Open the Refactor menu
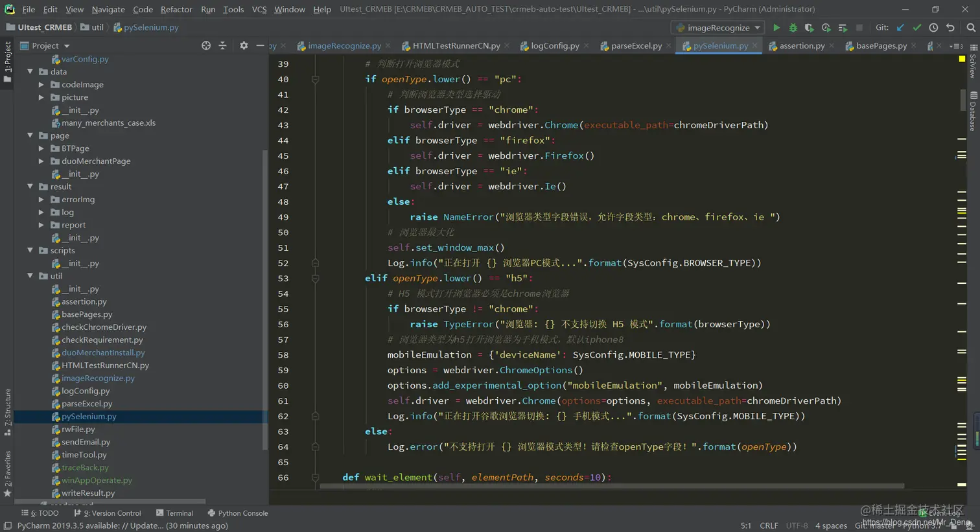980x532 pixels. (176, 9)
